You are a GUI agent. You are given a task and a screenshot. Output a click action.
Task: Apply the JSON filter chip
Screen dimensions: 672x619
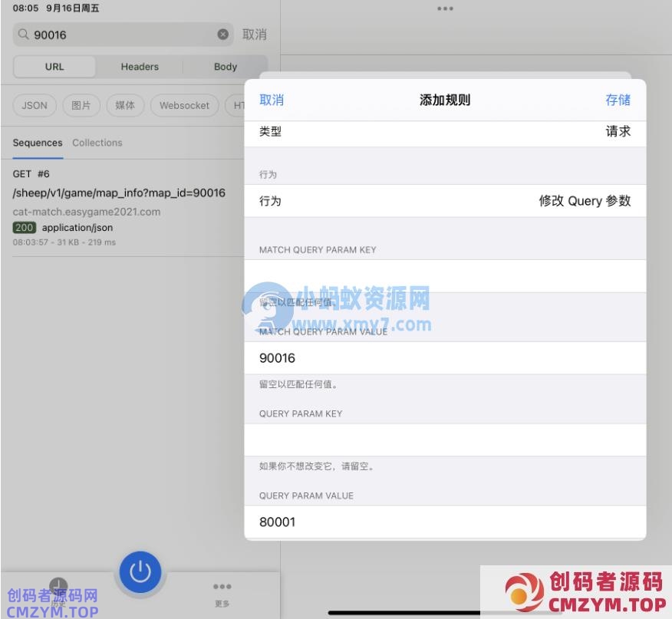click(x=35, y=106)
